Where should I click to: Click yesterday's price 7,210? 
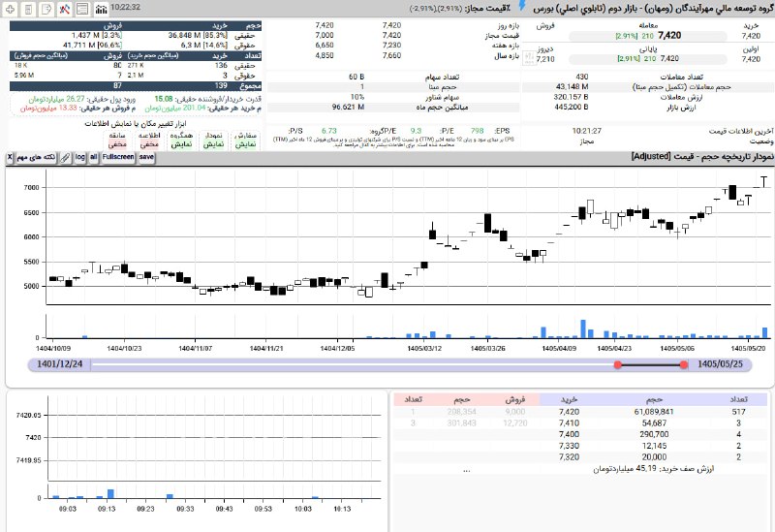[x=545, y=59]
